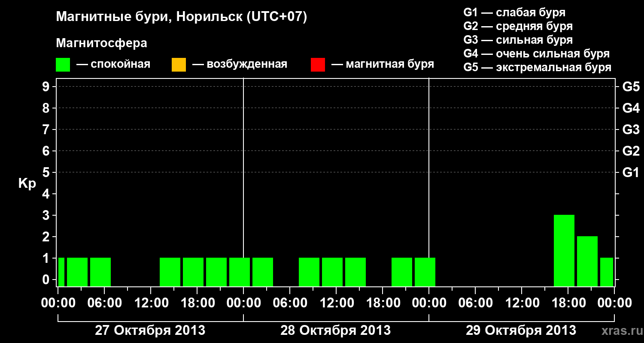Viewport: 644px width, 343px height.
Task: Click the 07:00–10:00 bar on 28 October
Action: (309, 272)
